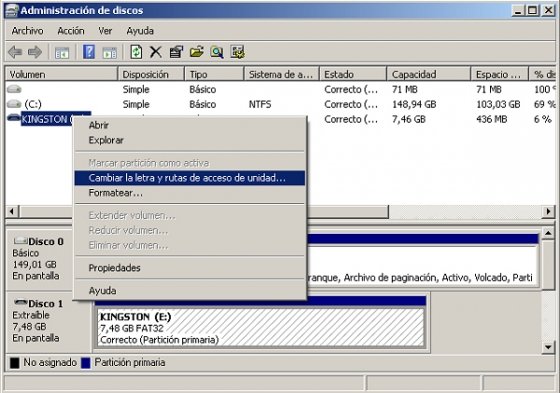Click the Extraíble label under Disco 1

pos(31,315)
